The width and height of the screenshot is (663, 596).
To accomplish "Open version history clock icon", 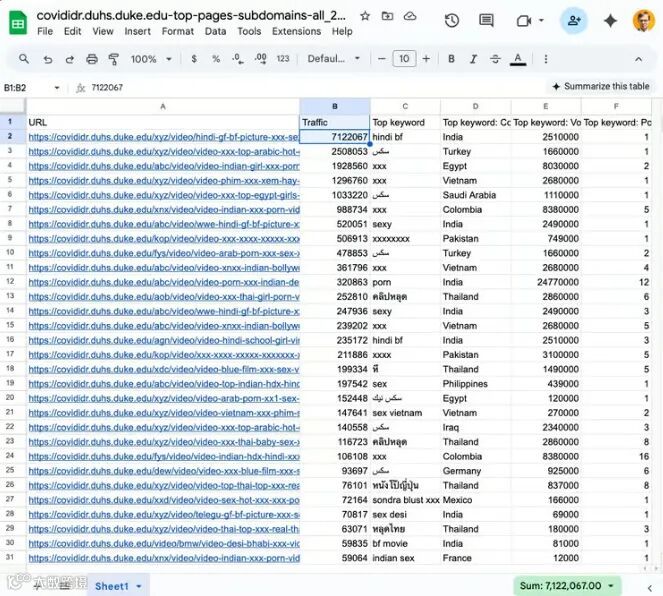I will [x=452, y=20].
